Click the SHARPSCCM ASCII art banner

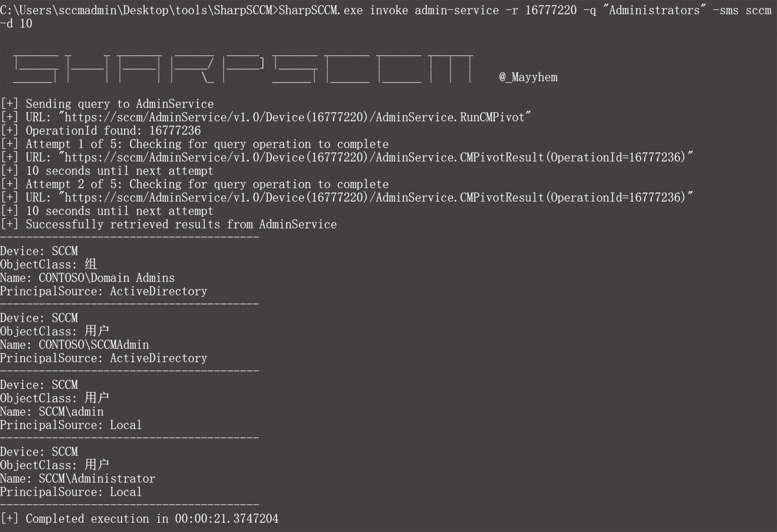click(x=243, y=69)
